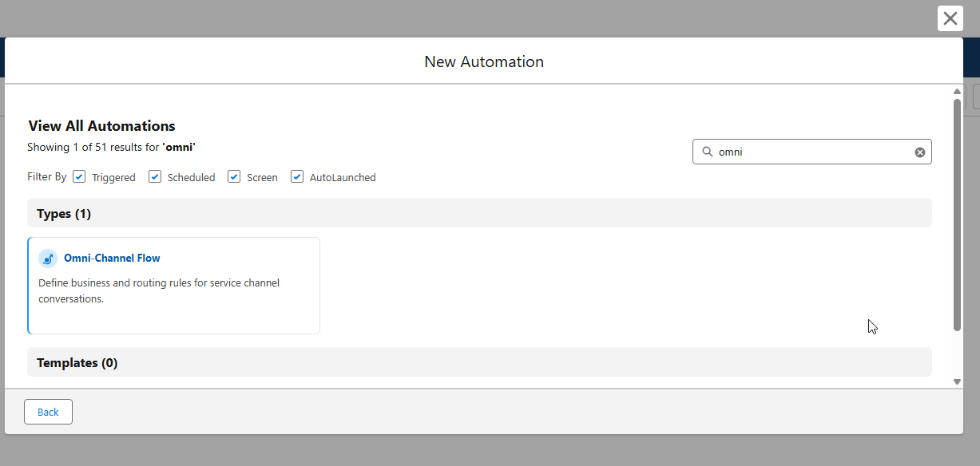This screenshot has height=466, width=980.
Task: Disable the Screen filter checkbox
Action: coord(234,176)
